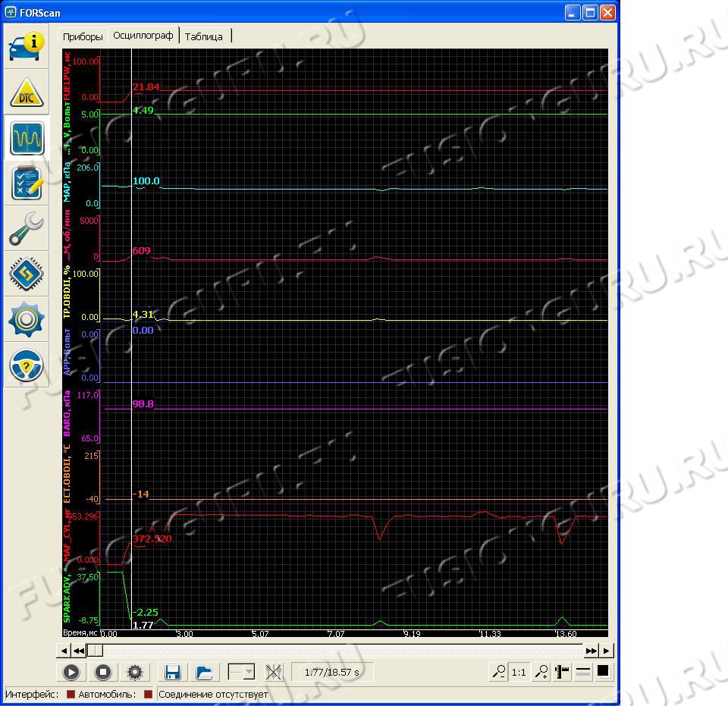Click the -2.25 spark advance value
728x706 pixels.
click(x=146, y=612)
